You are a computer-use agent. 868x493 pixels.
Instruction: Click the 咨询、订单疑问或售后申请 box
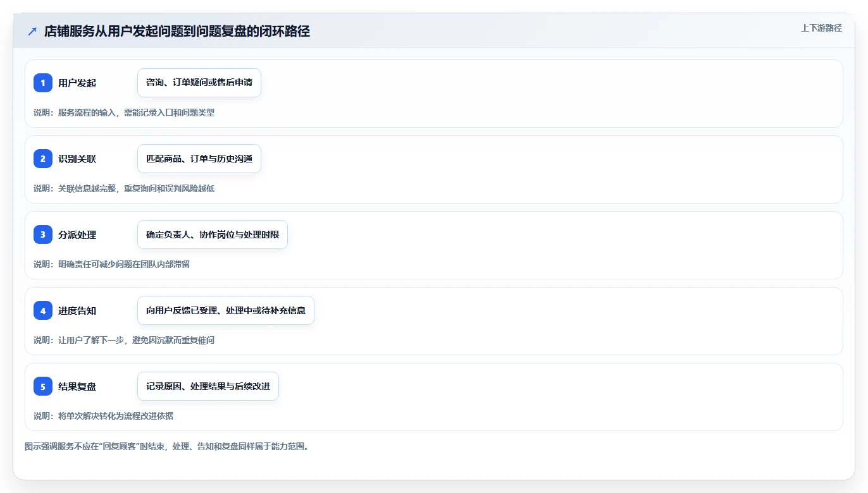tap(199, 83)
